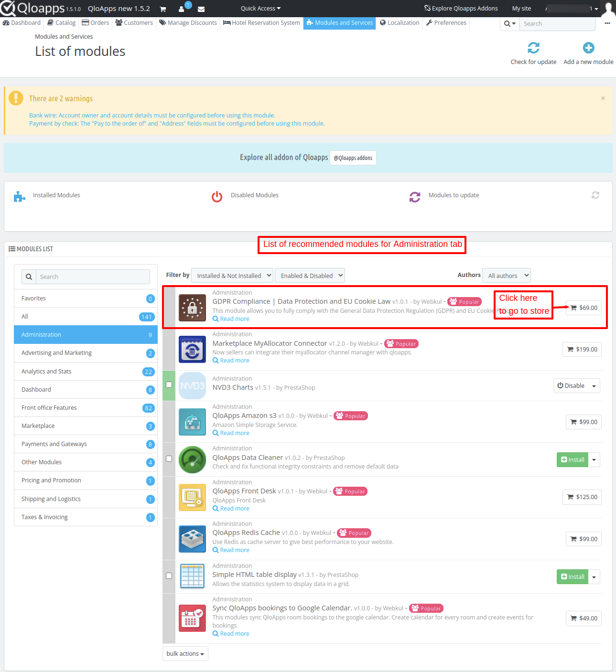The width and height of the screenshot is (616, 672).
Task: Open the shopping cart icon in top bar
Action: (162, 9)
